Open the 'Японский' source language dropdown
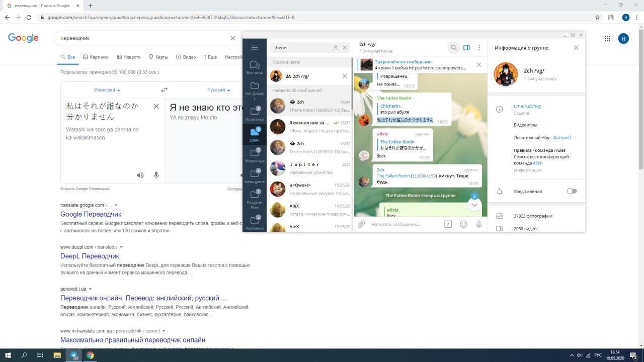This screenshot has width=644, height=362. (x=107, y=90)
